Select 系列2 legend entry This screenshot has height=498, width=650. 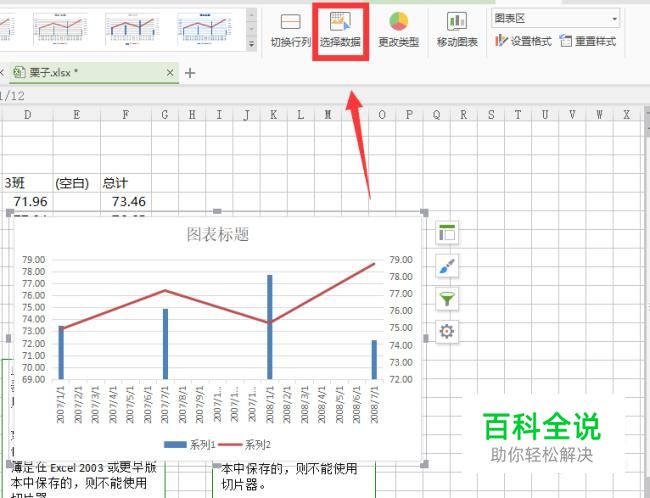click(245, 445)
